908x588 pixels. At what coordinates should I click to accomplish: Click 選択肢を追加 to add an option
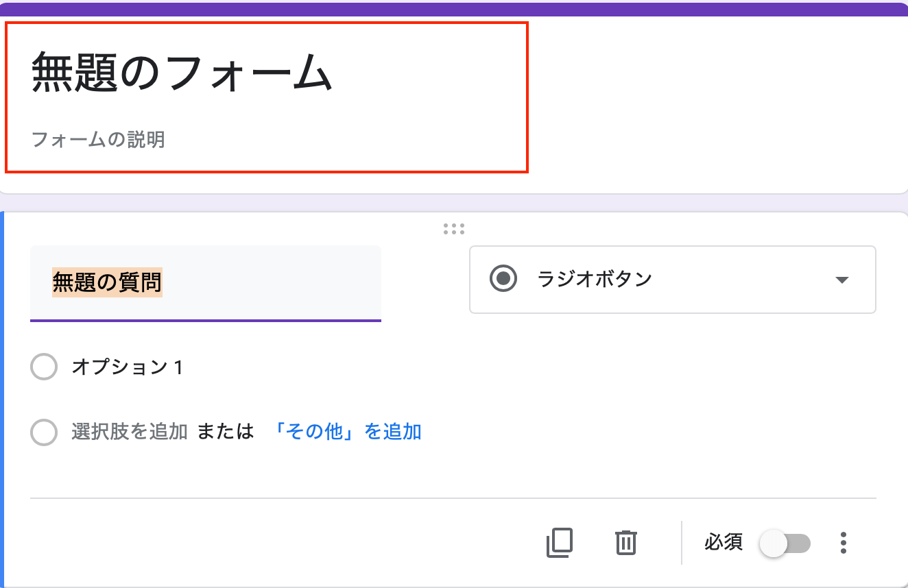(x=129, y=432)
